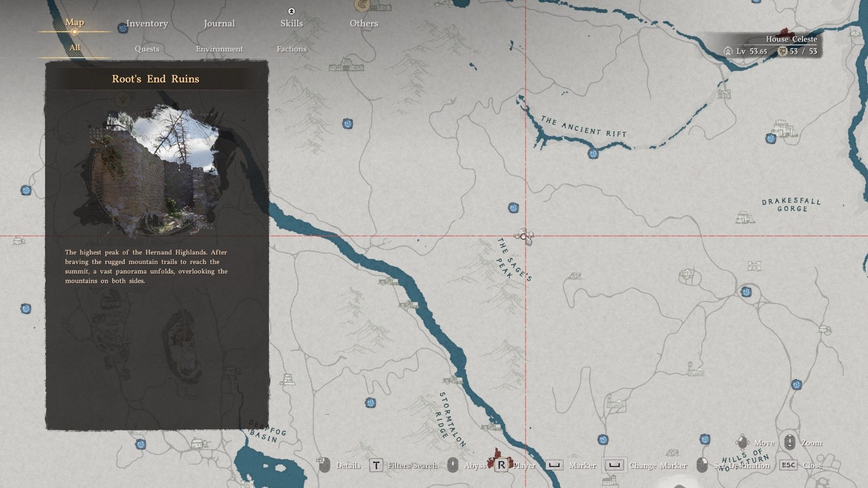The image size is (868, 488).
Task: Click the Set Destination mouse icon
Action: pos(702,465)
